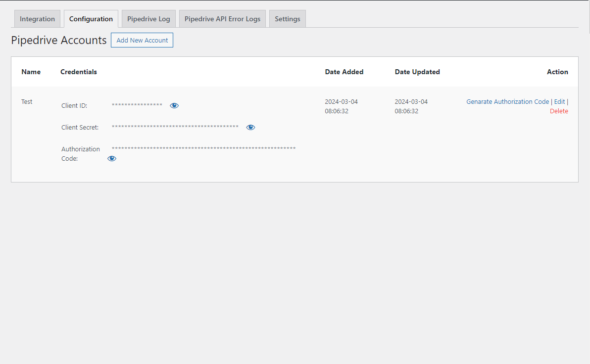
Task: Click the Date Updated column header
Action: 417,72
